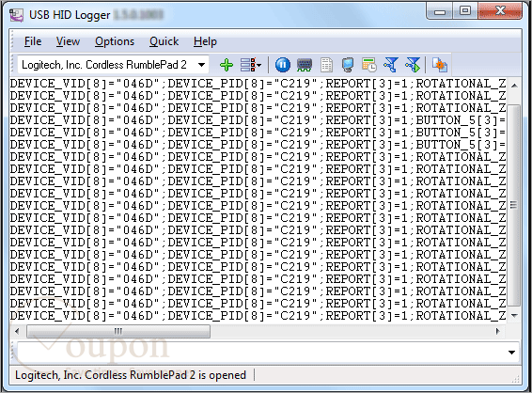Maximize the USB HID Logger window

coord(465,11)
